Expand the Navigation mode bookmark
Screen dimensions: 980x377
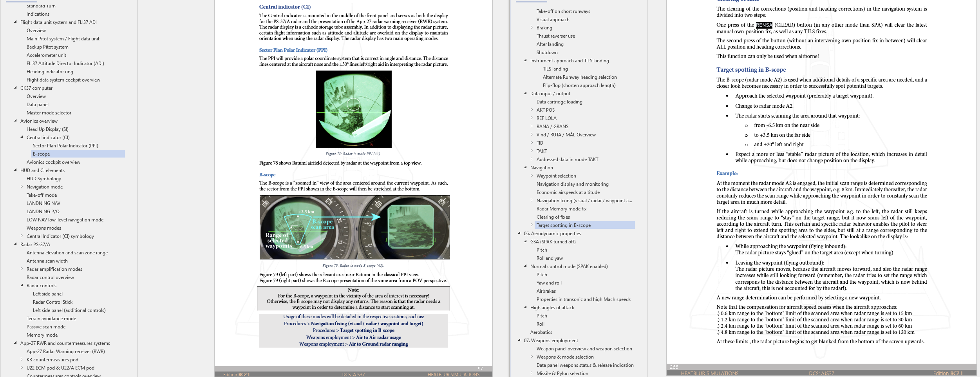click(22, 187)
